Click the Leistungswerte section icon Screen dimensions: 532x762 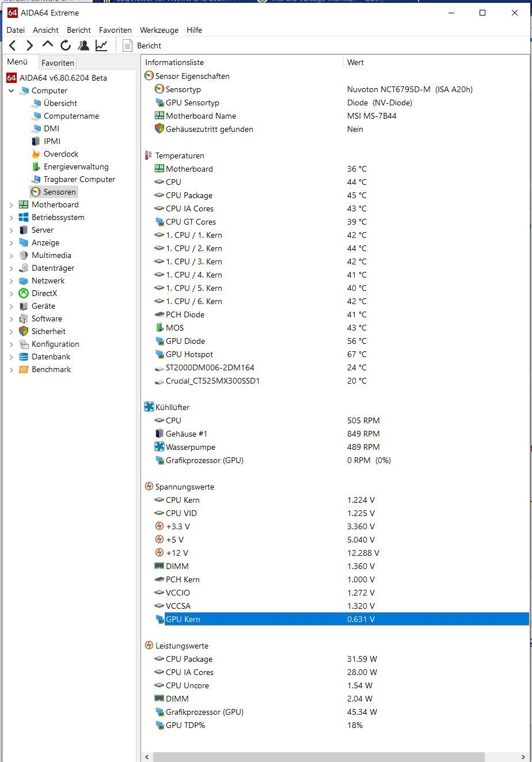(149, 646)
